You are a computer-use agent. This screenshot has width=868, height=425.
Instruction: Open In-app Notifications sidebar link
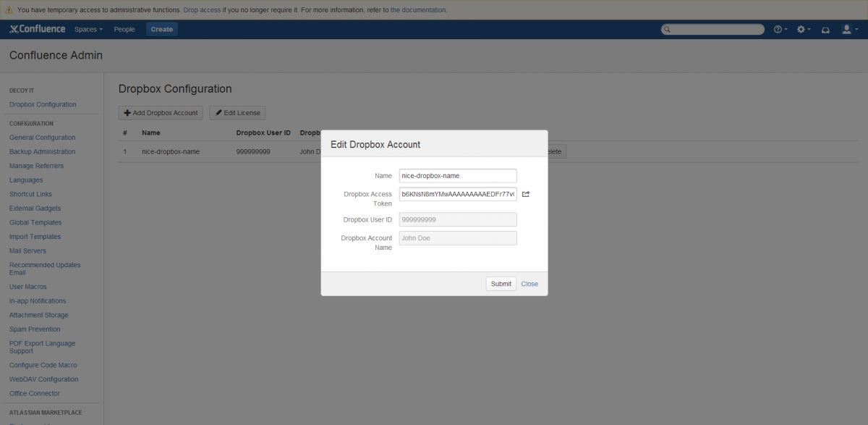pos(38,300)
